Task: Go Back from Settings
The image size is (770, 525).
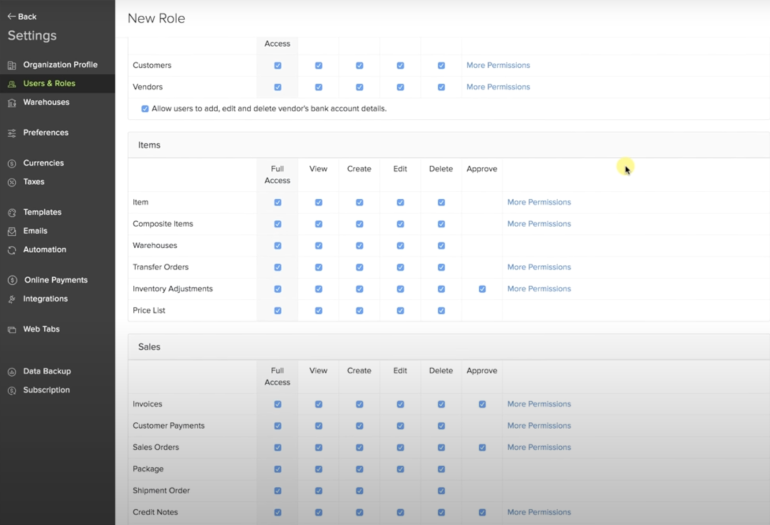Action: point(22,16)
